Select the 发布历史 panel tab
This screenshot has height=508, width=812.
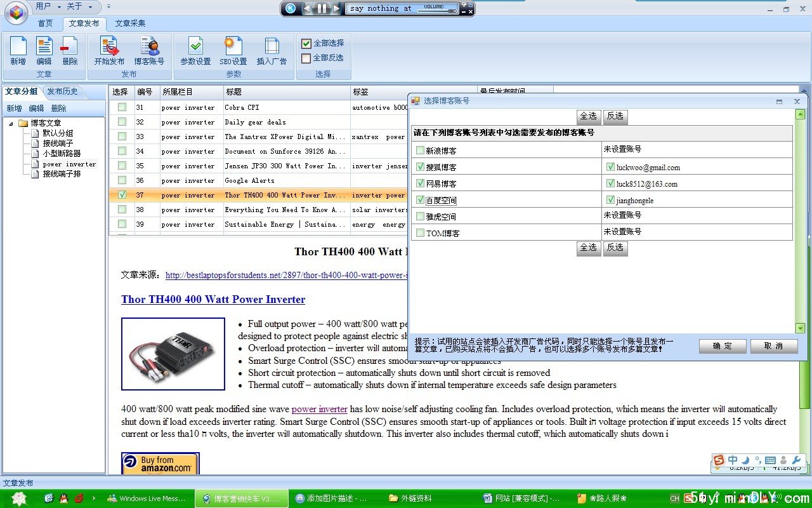pos(63,91)
